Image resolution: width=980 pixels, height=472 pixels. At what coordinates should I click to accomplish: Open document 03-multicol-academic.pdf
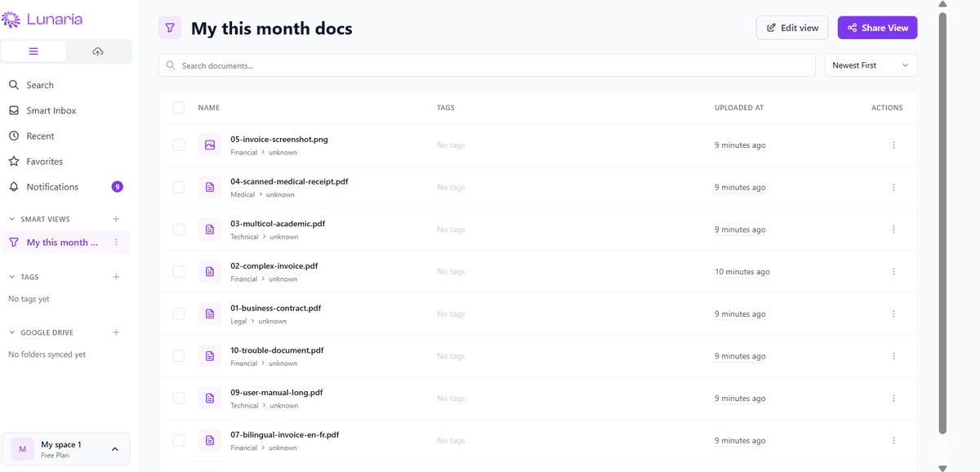[278, 224]
